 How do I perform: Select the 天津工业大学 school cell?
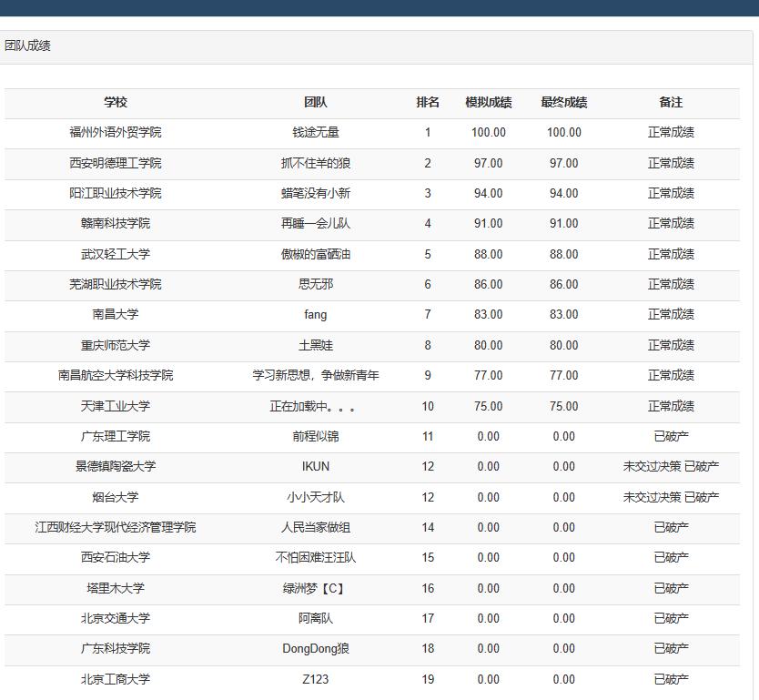pos(116,406)
